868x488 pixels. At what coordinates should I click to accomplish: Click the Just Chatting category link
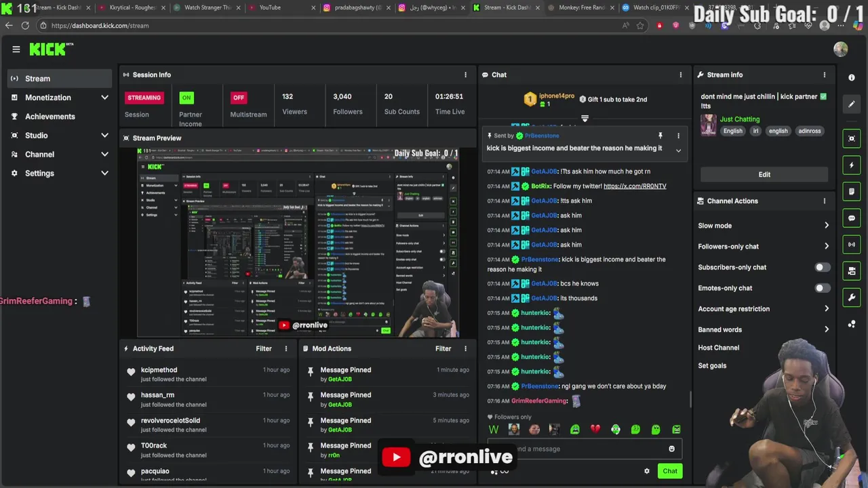click(740, 119)
